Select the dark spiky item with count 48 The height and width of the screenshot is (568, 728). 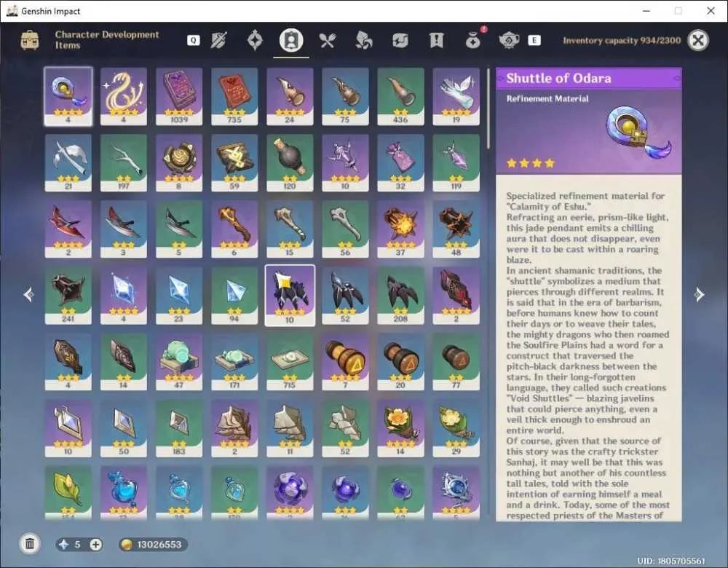(x=456, y=229)
